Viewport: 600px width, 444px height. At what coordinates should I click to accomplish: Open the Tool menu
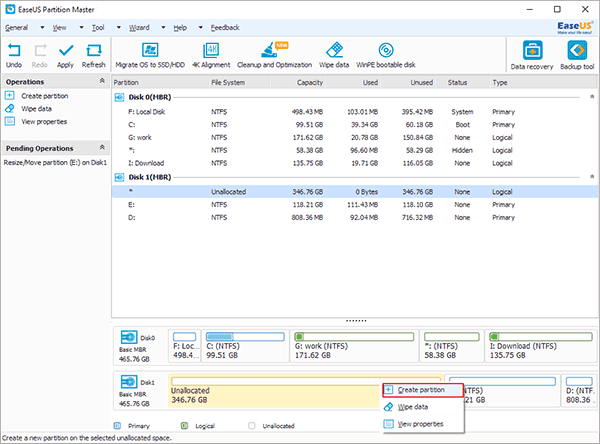98,28
